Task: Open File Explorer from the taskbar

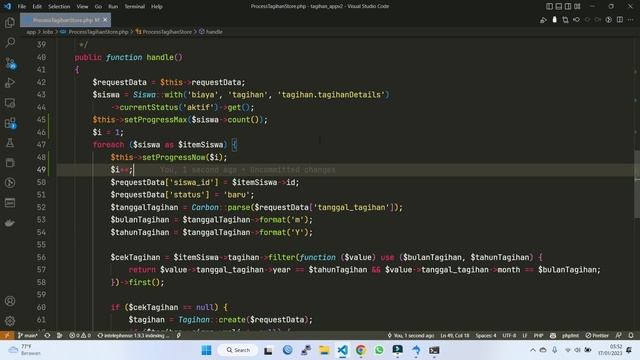Action: (x=324, y=350)
